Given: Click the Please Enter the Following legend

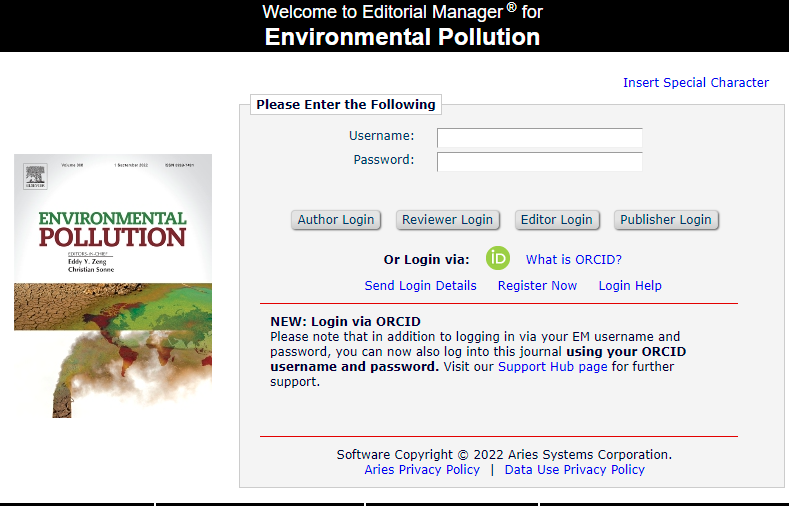Looking at the screenshot, I should point(346,104).
